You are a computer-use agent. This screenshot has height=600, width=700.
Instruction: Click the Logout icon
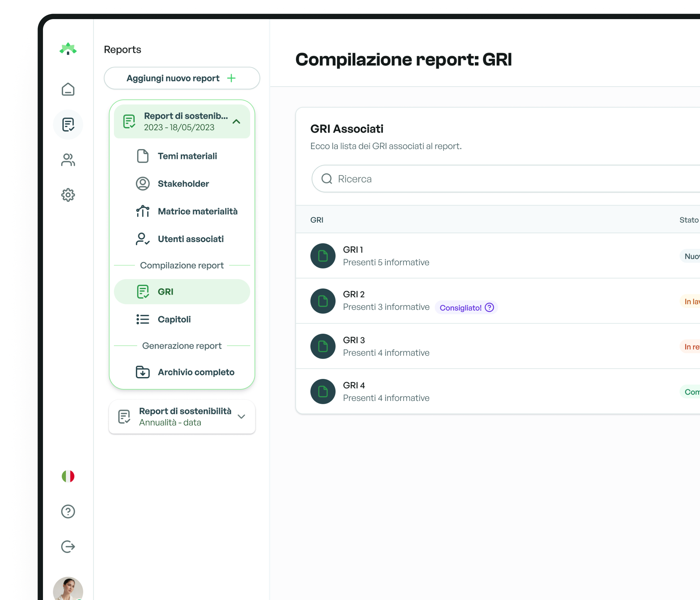[68, 546]
